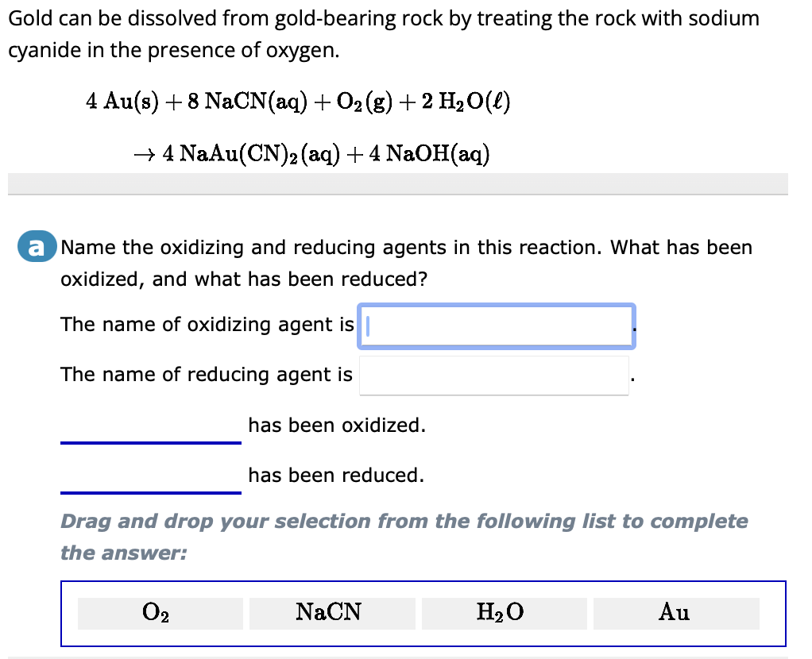
Task: Click the circular 'a' part label icon
Action: [x=35, y=247]
